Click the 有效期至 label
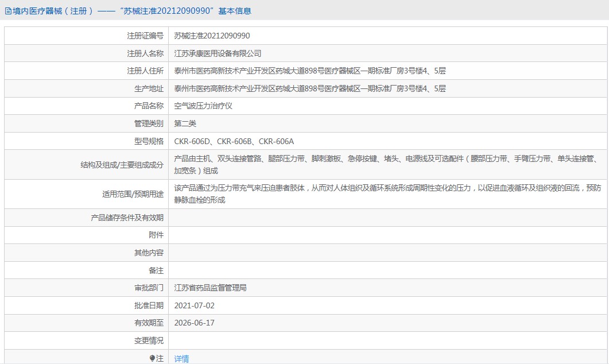The image size is (609, 364). 149,323
